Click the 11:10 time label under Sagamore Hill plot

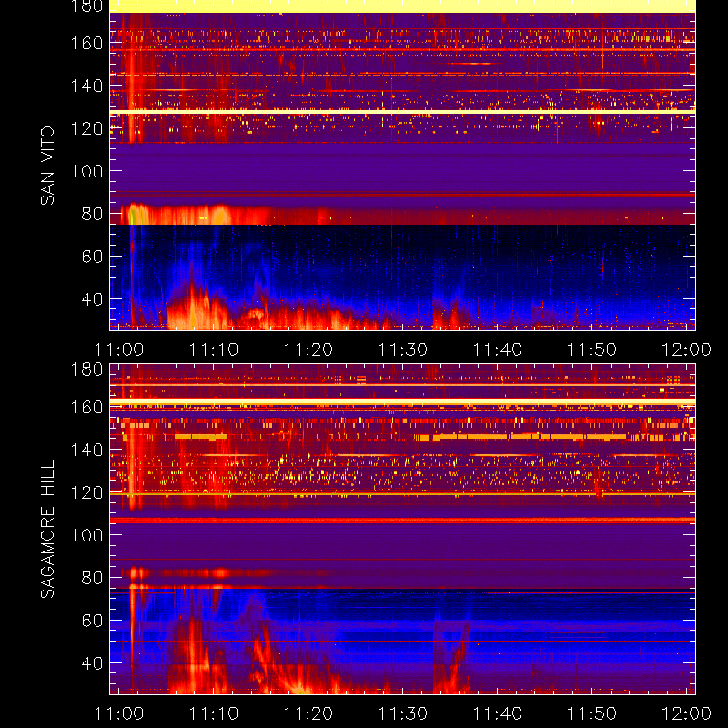click(x=214, y=713)
